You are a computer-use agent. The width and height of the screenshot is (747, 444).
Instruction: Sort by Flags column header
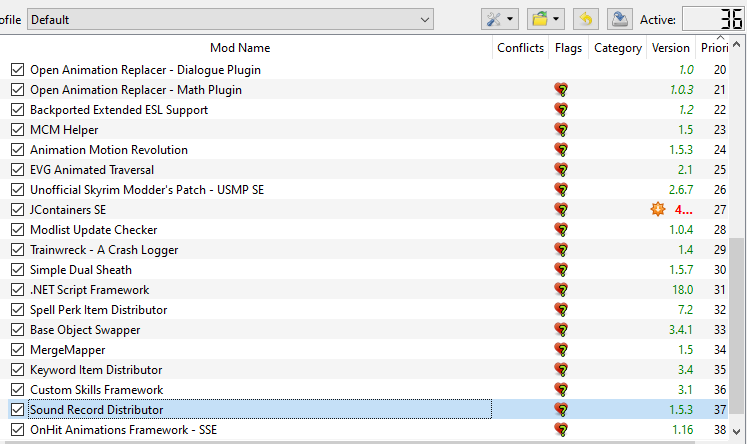[x=568, y=48]
